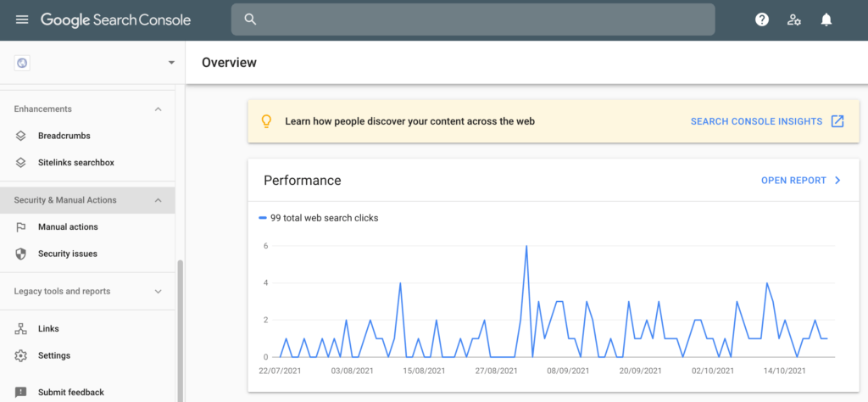Collapse the Enhancements section
The width and height of the screenshot is (868, 402).
tap(158, 109)
